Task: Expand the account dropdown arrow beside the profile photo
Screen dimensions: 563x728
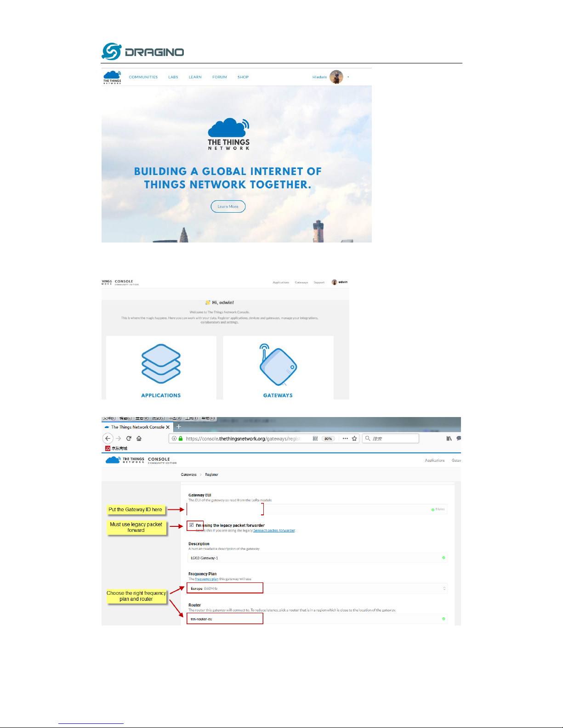Action: [x=348, y=77]
